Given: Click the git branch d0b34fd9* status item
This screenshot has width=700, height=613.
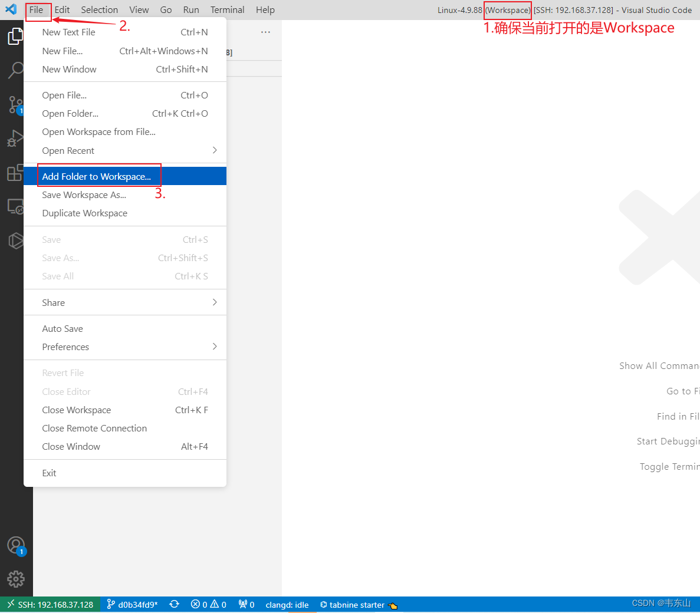Looking at the screenshot, I should (132, 605).
